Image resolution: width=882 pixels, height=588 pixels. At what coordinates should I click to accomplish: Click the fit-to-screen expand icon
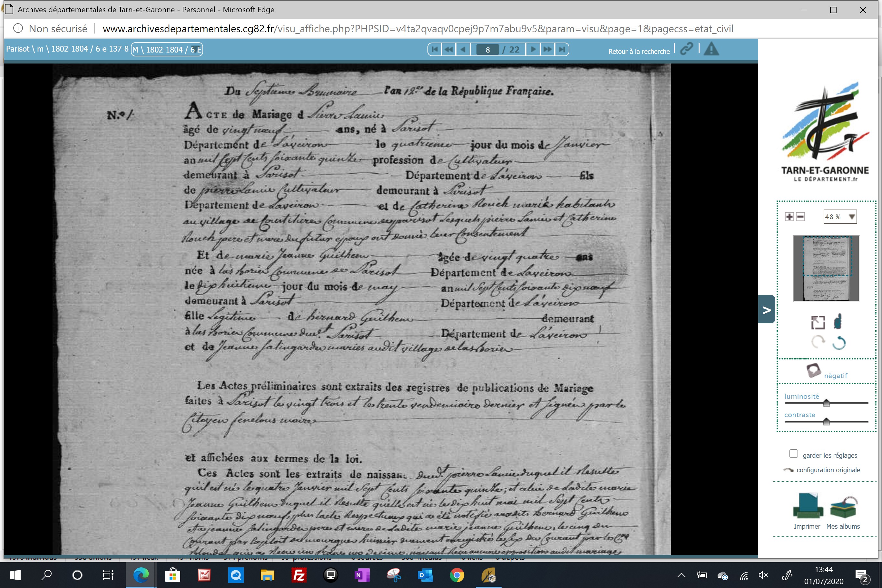(x=818, y=322)
